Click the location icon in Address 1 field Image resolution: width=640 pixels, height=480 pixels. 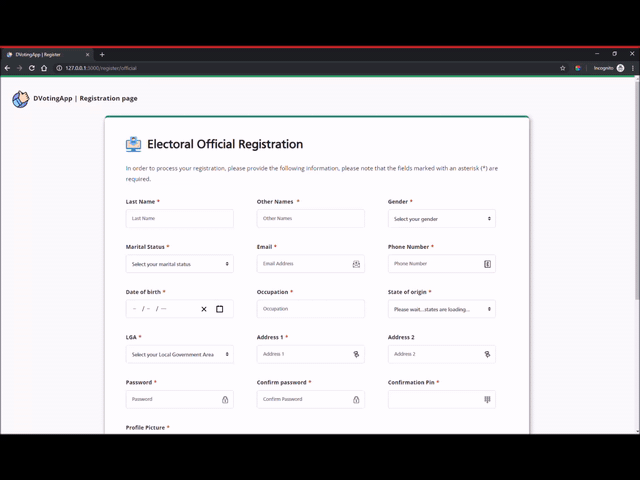[356, 354]
